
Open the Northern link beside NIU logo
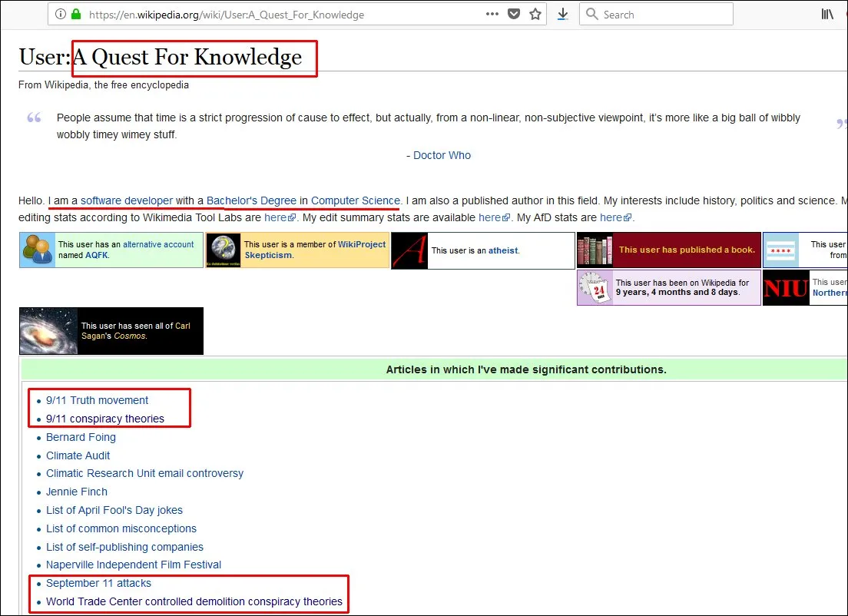[x=829, y=293]
